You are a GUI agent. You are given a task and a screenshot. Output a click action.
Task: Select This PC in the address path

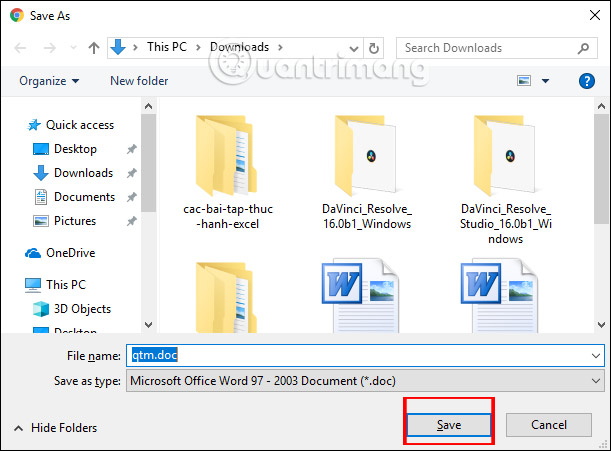click(x=167, y=47)
